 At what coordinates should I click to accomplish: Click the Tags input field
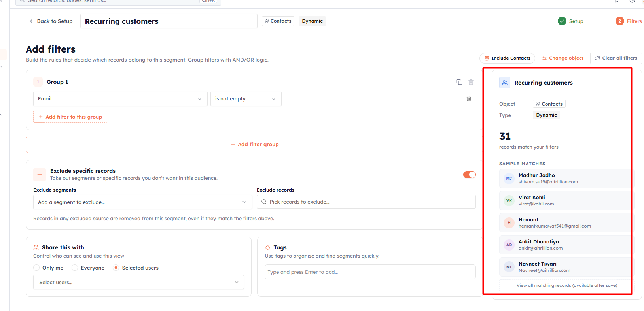370,272
